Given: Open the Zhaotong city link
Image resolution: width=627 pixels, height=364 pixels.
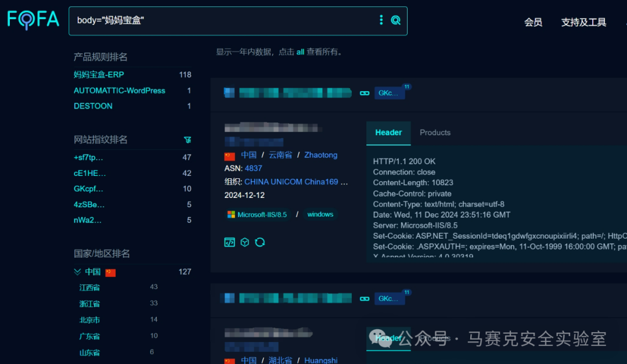Looking at the screenshot, I should pyautogui.click(x=320, y=155).
